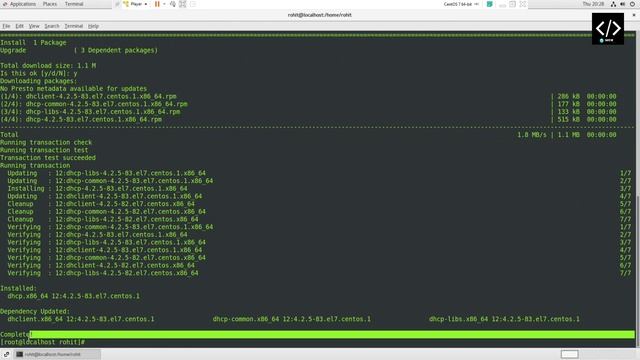Click 'dhclient.x86_64' dependency entry

point(81,319)
